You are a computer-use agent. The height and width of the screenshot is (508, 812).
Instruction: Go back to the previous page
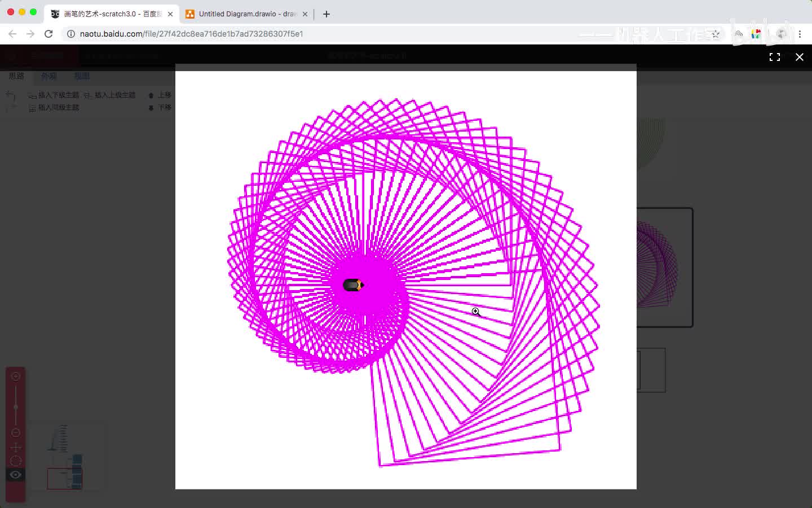[12, 34]
